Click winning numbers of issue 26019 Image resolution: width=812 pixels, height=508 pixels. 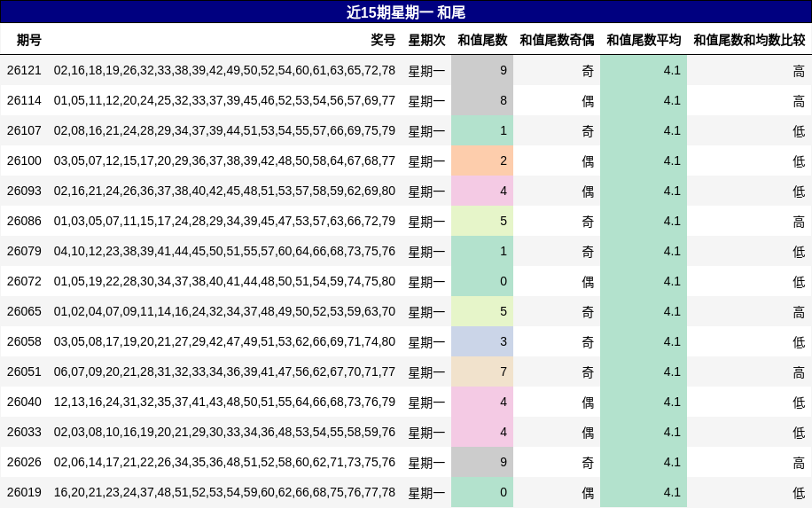click(224, 492)
